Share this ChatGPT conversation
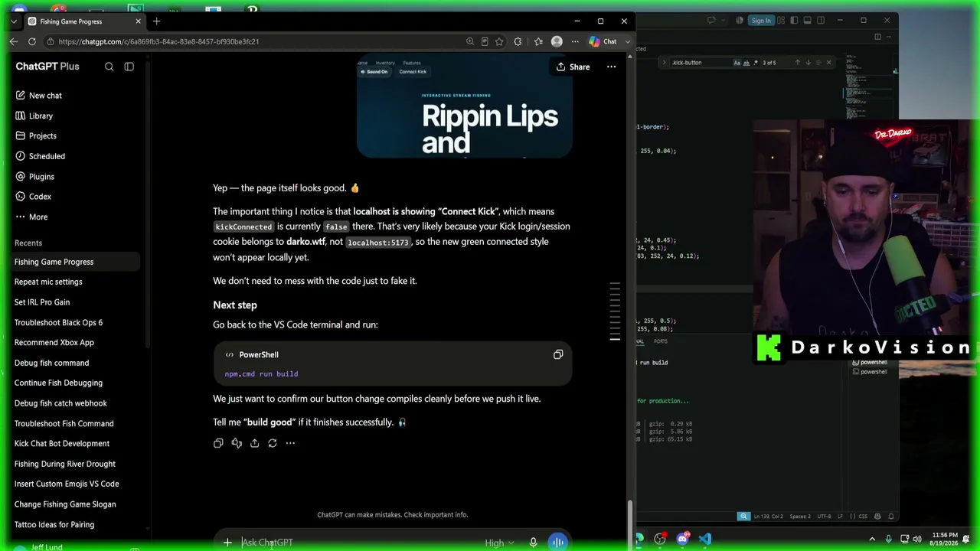Viewport: 980px width, 551px height. tap(573, 67)
